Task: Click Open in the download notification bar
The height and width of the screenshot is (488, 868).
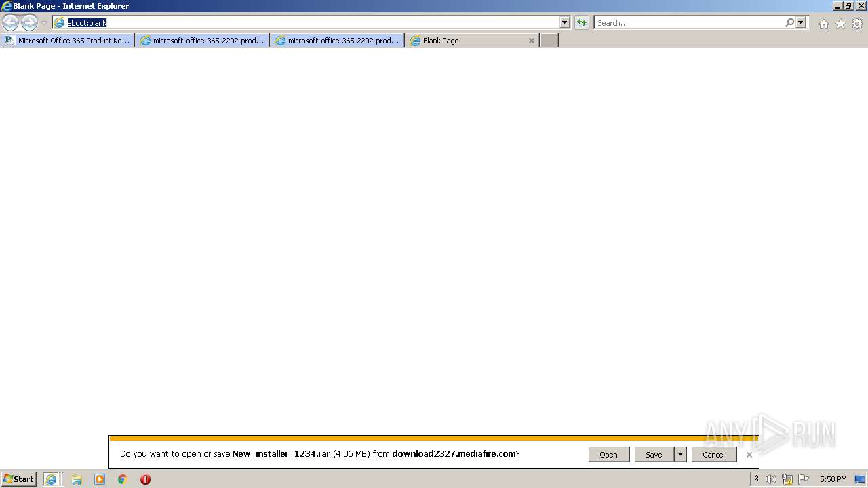Action: pos(608,455)
